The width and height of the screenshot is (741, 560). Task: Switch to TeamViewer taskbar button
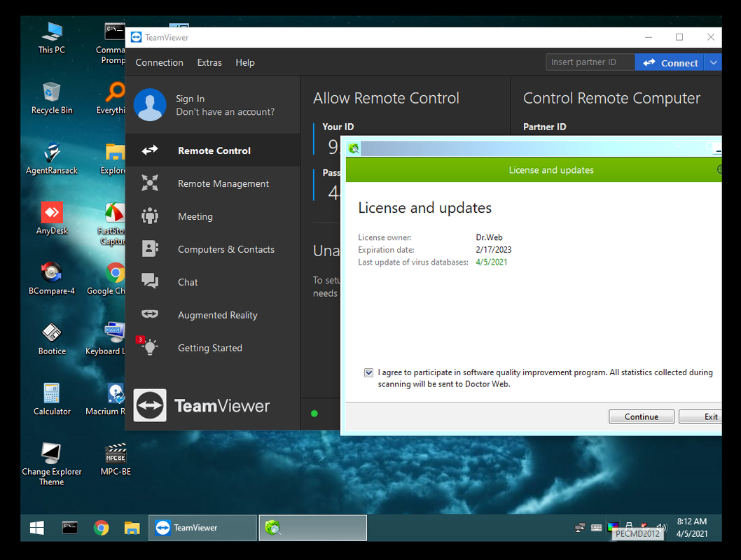pos(202,527)
